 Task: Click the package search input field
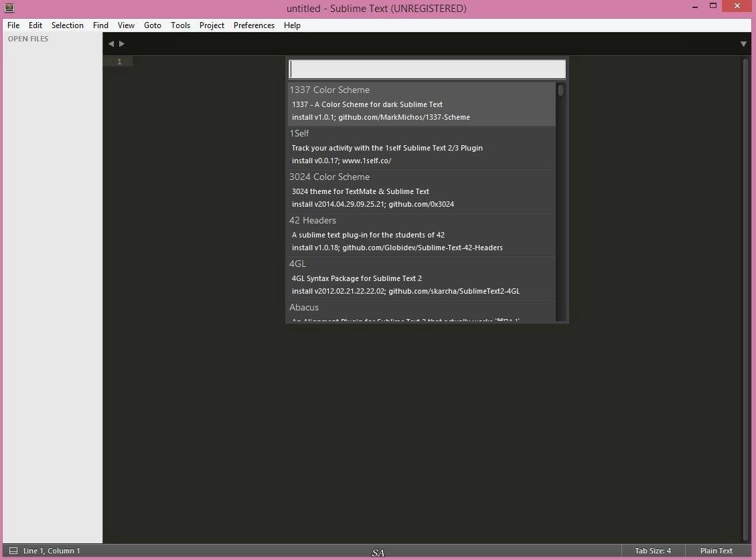pyautogui.click(x=427, y=69)
